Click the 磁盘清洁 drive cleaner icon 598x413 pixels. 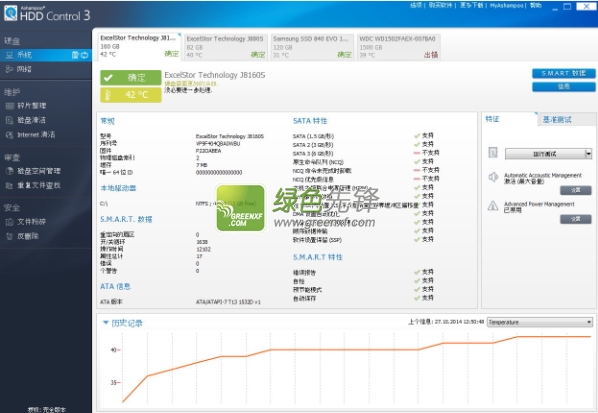pos(10,121)
